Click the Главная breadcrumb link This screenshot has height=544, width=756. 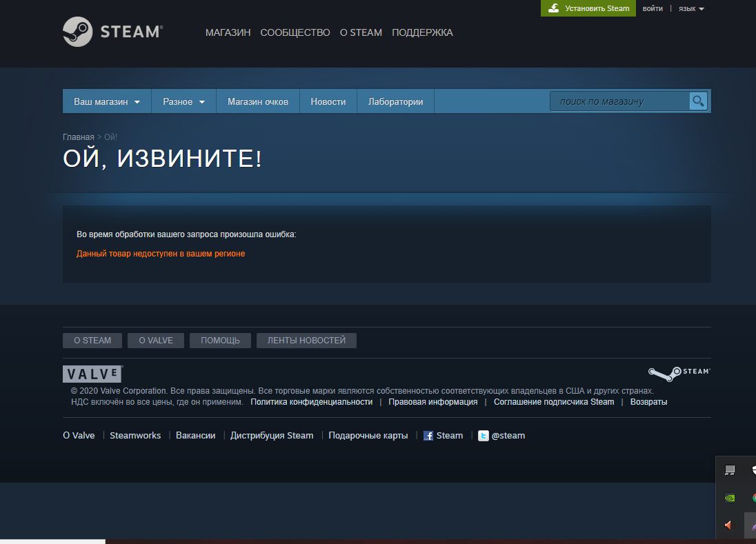pyautogui.click(x=79, y=137)
